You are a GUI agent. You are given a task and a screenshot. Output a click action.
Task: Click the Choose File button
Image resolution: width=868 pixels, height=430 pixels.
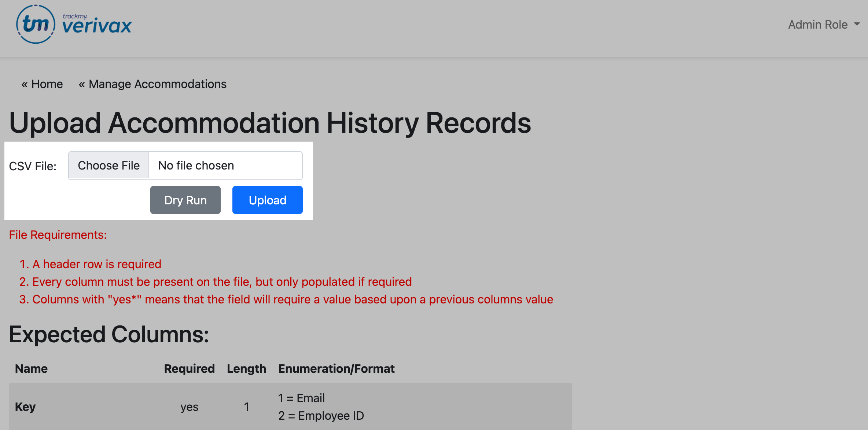(108, 165)
